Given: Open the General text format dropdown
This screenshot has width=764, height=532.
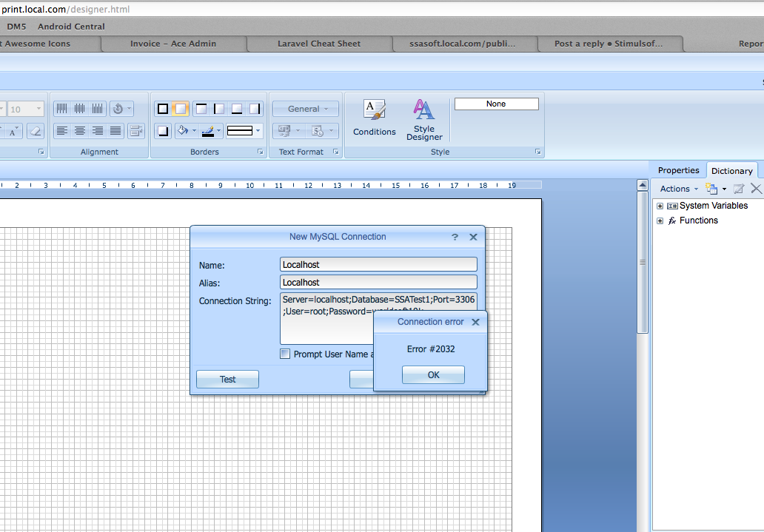Looking at the screenshot, I should pos(306,109).
